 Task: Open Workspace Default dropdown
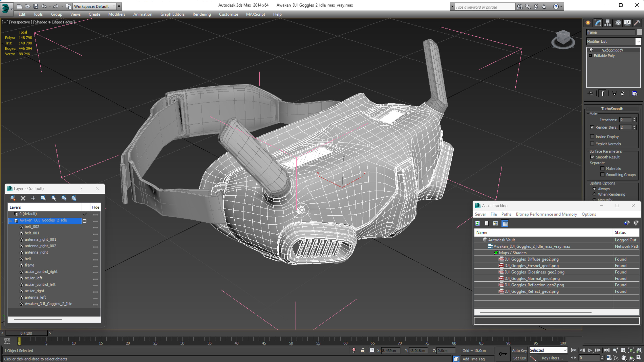pos(95,6)
